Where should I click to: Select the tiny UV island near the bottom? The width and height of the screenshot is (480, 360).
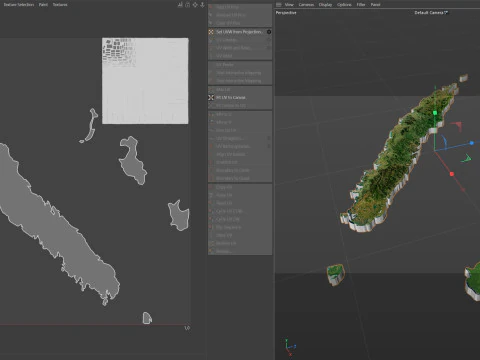(147, 318)
